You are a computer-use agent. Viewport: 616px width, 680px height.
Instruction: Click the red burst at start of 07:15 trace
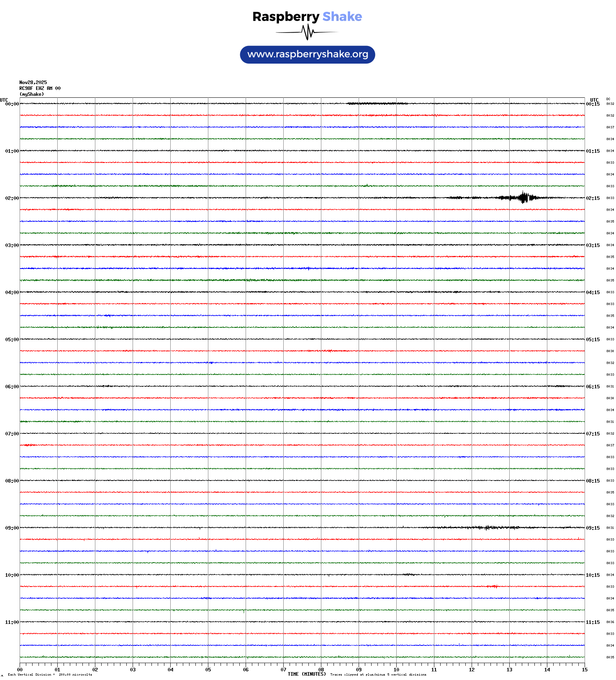(x=29, y=445)
